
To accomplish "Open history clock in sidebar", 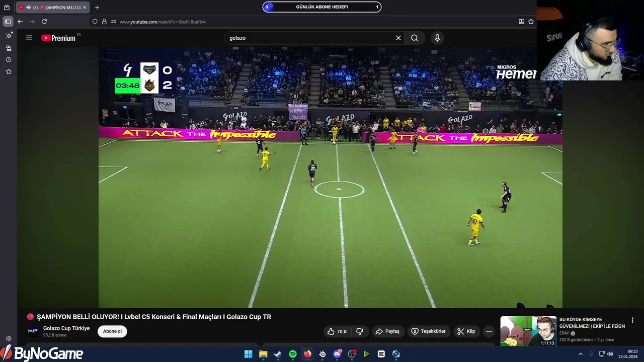I will click(9, 60).
